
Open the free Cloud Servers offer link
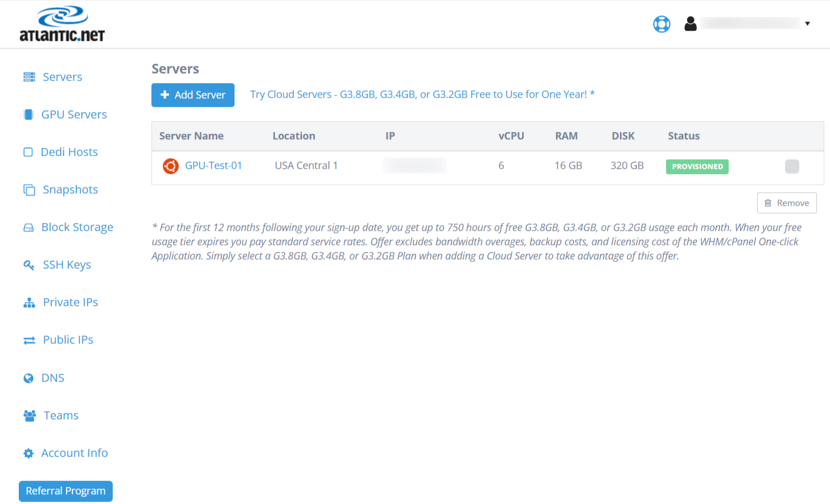422,94
